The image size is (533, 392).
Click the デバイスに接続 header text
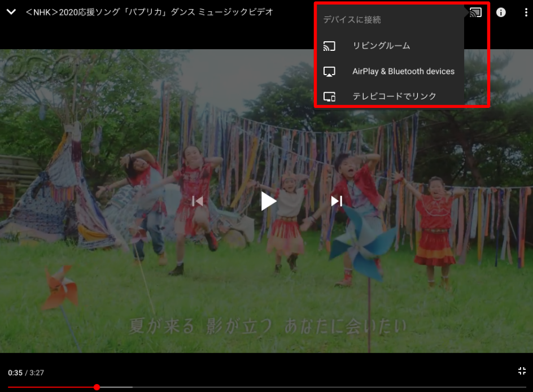click(352, 20)
